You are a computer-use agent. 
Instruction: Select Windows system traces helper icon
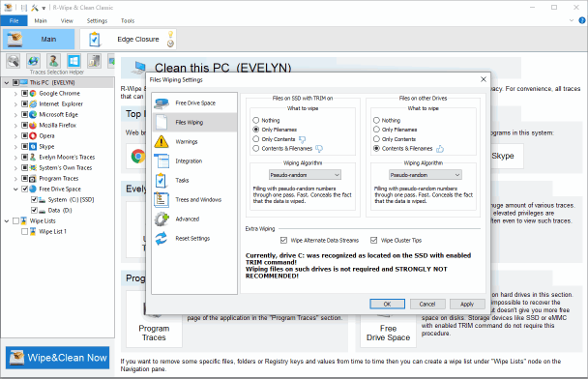click(x=73, y=61)
